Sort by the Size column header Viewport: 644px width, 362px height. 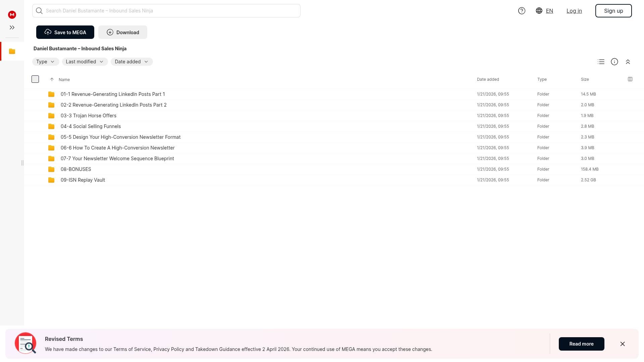585,79
